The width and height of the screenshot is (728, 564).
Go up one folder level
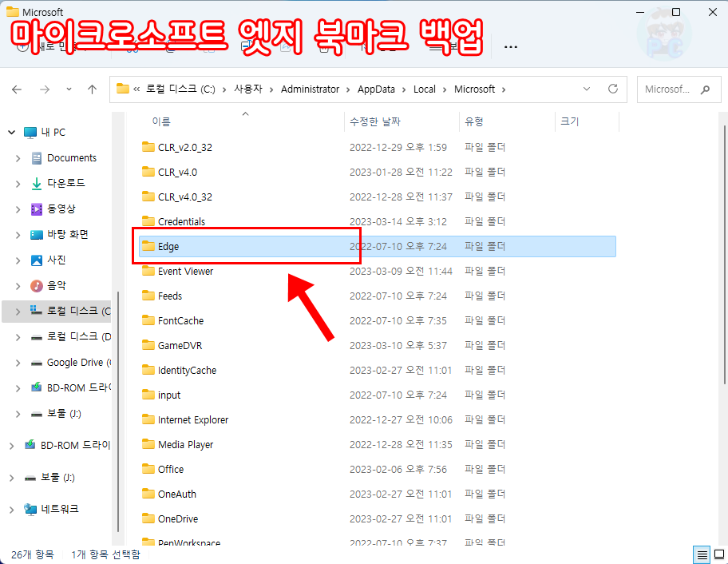[93, 89]
